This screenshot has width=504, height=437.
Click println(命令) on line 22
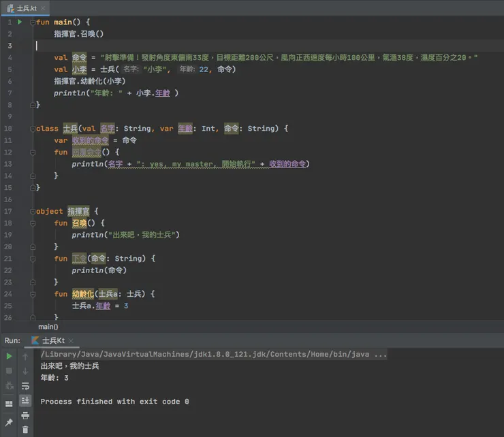coord(99,270)
